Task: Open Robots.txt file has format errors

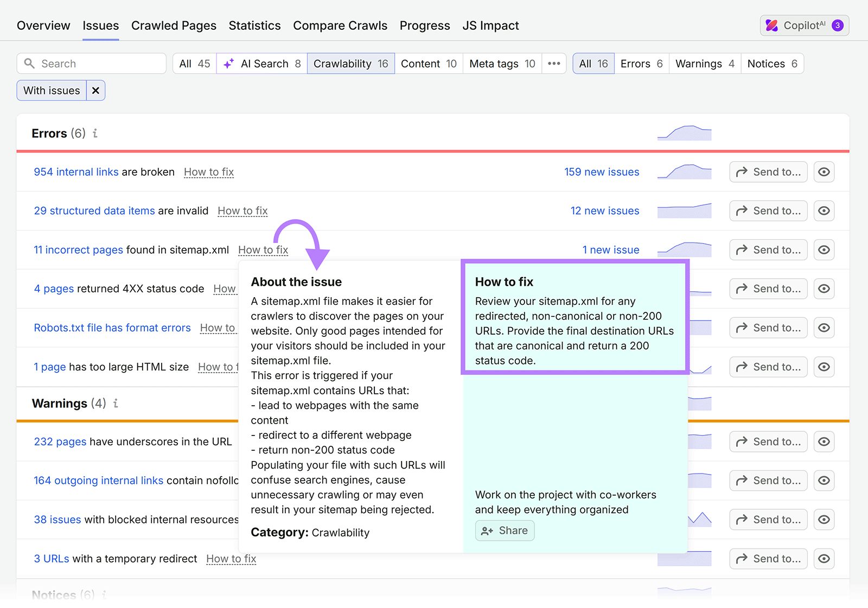Action: tap(112, 328)
